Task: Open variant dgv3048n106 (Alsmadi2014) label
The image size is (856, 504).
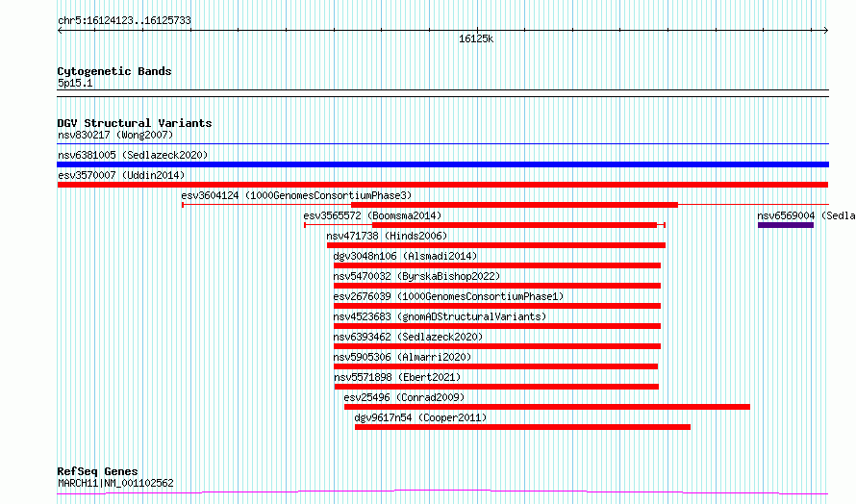Action: click(x=405, y=256)
